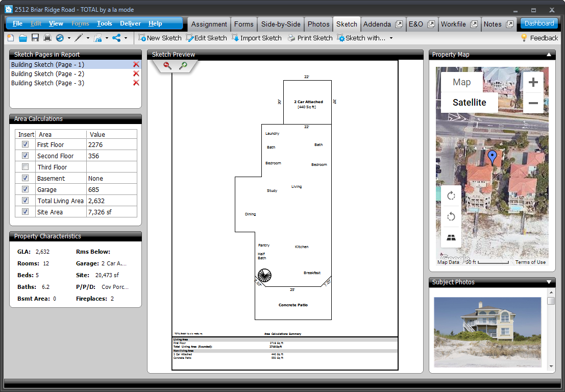Uncheck the First Floor insert checkbox
Image resolution: width=565 pixels, height=392 pixels.
(25, 145)
